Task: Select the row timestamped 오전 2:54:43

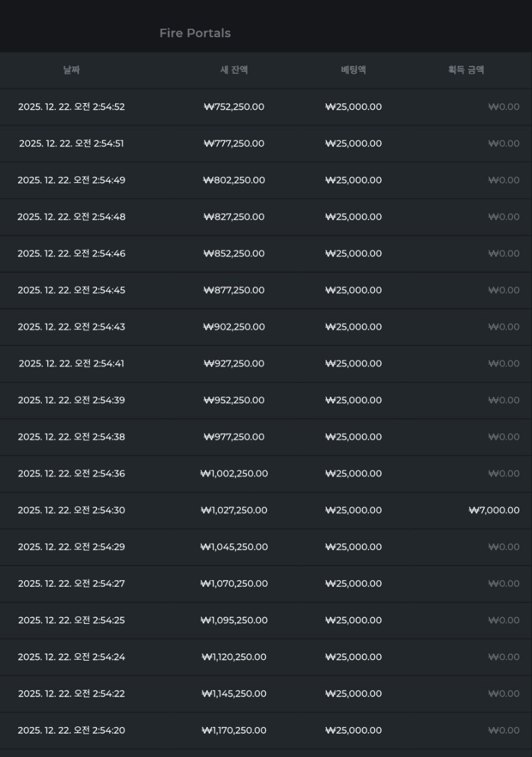Action: [71, 327]
